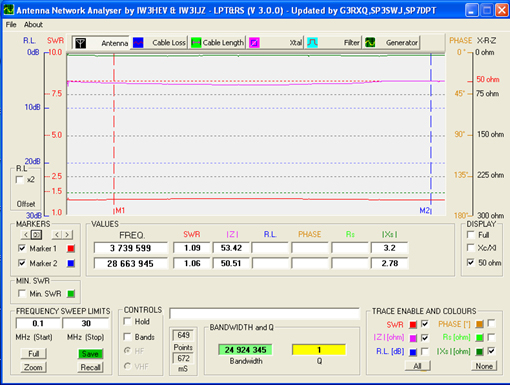
Task: Select the Antenna mode icon
Action: point(80,43)
